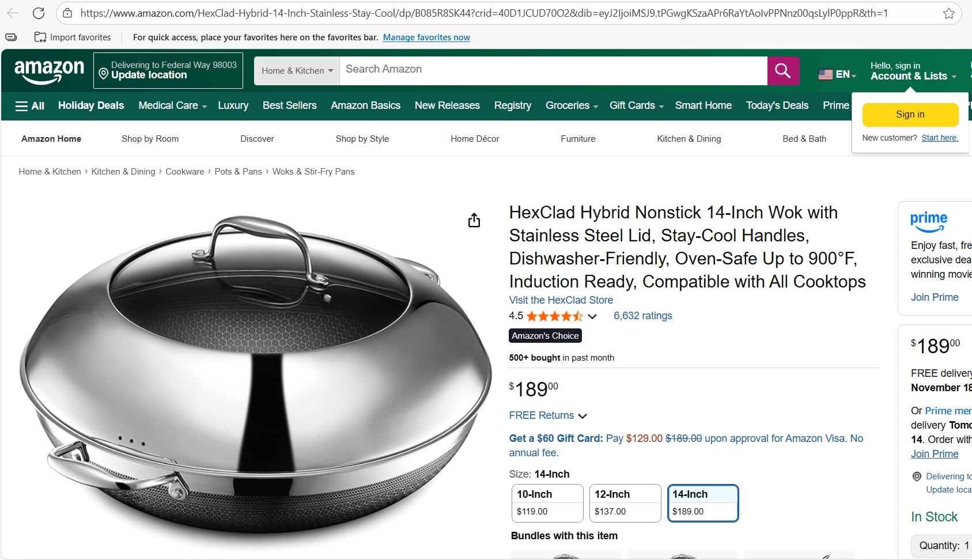972x560 pixels.
Task: Select the 14-Inch size option
Action: [702, 503]
